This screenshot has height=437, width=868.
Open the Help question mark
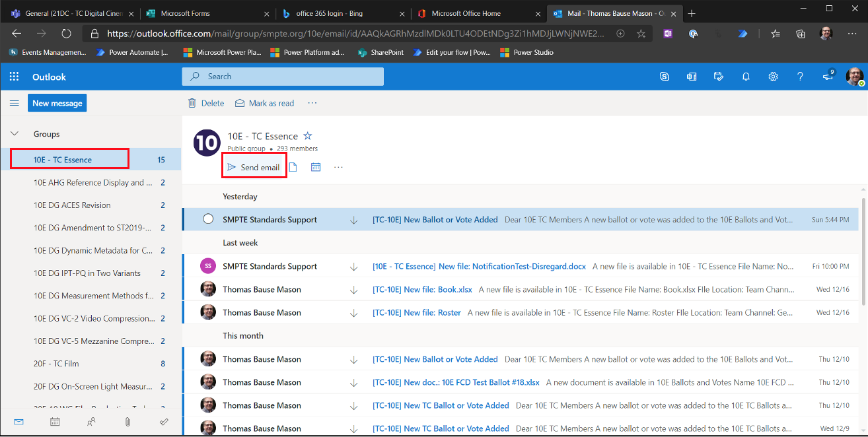(800, 77)
